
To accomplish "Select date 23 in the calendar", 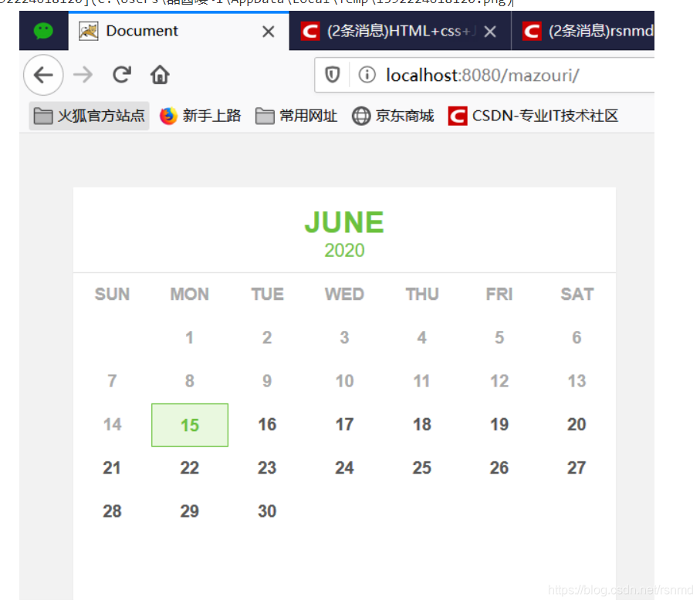I will click(x=267, y=467).
